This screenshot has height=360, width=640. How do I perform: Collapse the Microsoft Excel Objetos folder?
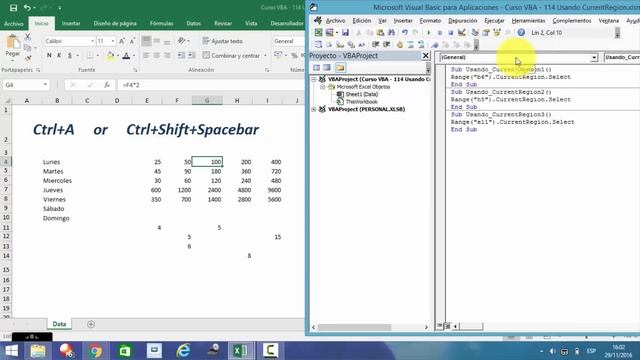pos(322,87)
